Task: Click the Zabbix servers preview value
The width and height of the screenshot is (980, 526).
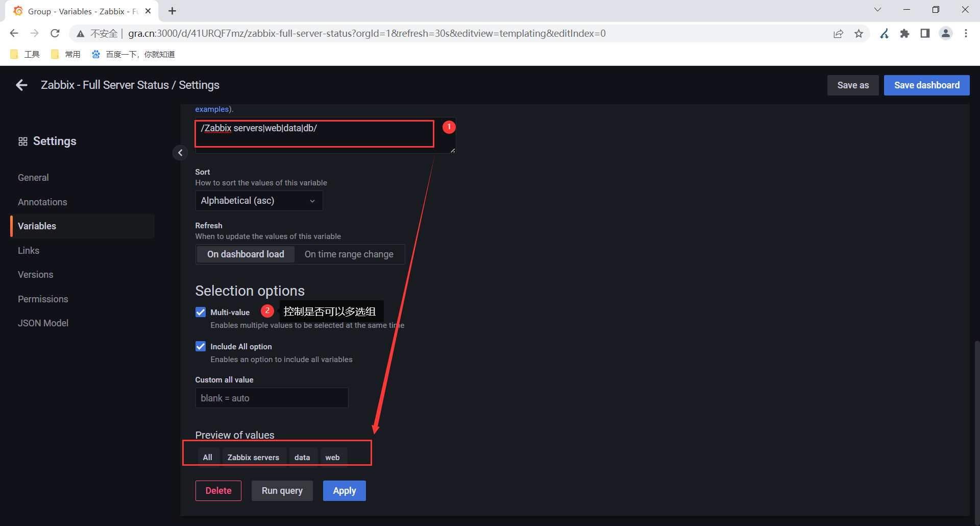Action: 253,457
